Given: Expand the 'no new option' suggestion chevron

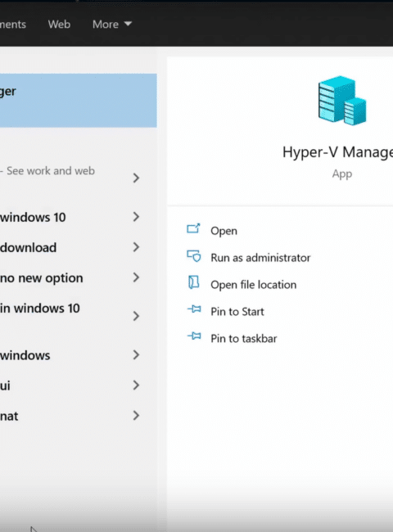Looking at the screenshot, I should click(x=136, y=277).
